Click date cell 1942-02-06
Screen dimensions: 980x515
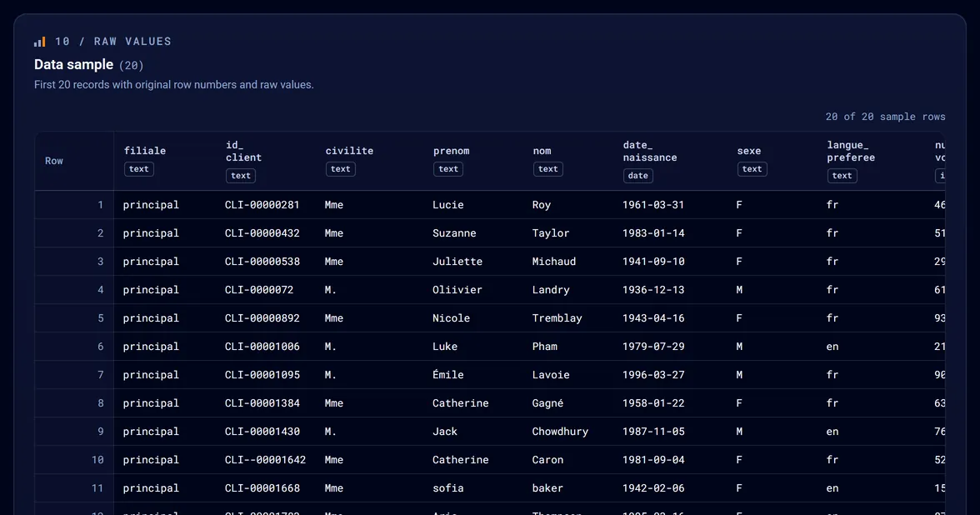[653, 488]
